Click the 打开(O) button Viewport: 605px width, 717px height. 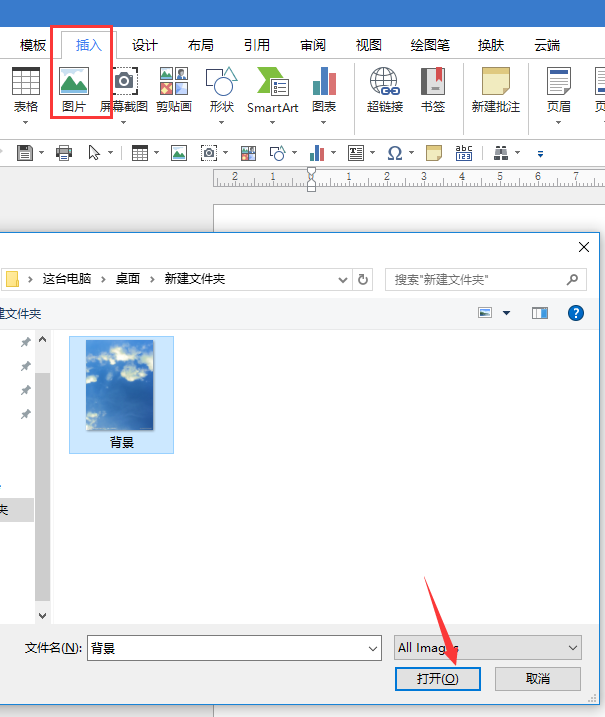click(438, 679)
